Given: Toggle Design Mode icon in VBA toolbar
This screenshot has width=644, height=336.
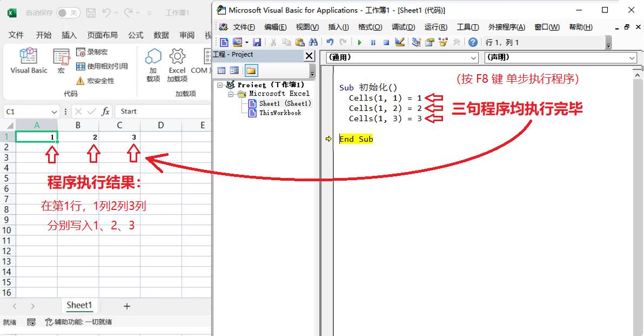Looking at the screenshot, I should (400, 42).
